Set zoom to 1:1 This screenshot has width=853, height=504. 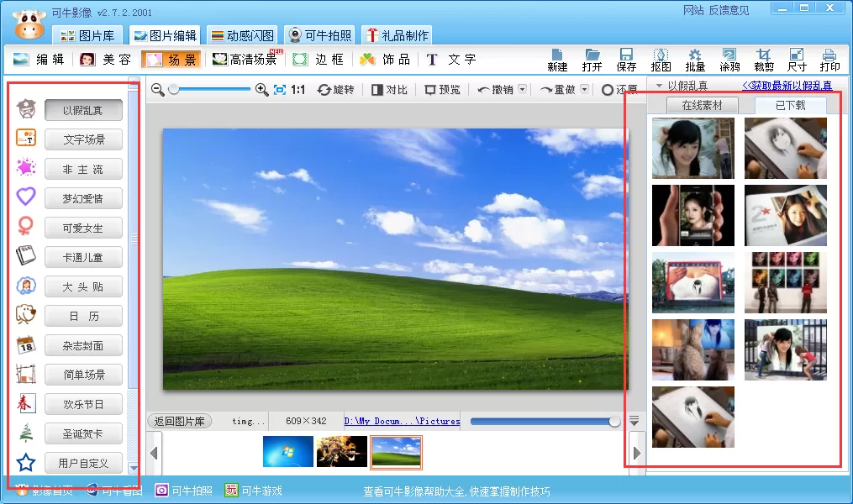pos(297,90)
